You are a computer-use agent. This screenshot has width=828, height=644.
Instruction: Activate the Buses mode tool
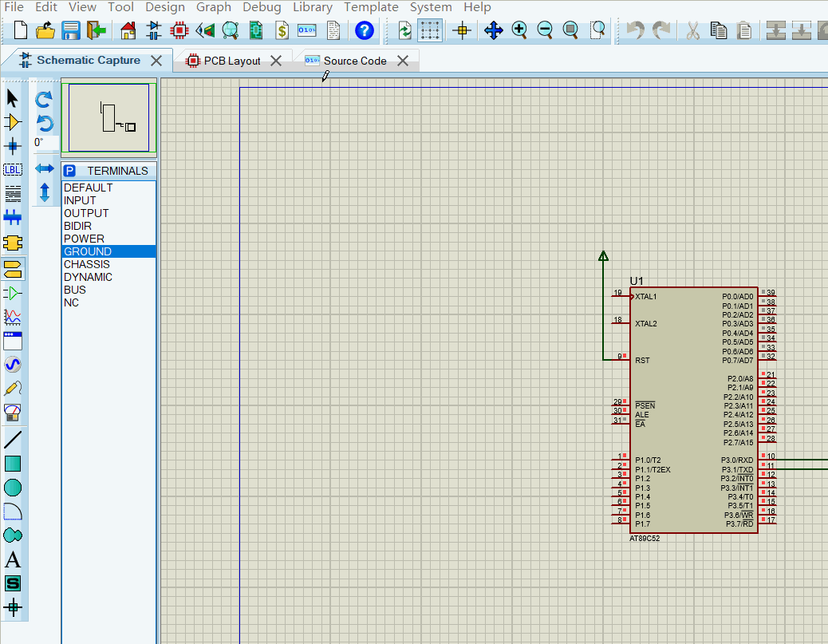click(13, 217)
